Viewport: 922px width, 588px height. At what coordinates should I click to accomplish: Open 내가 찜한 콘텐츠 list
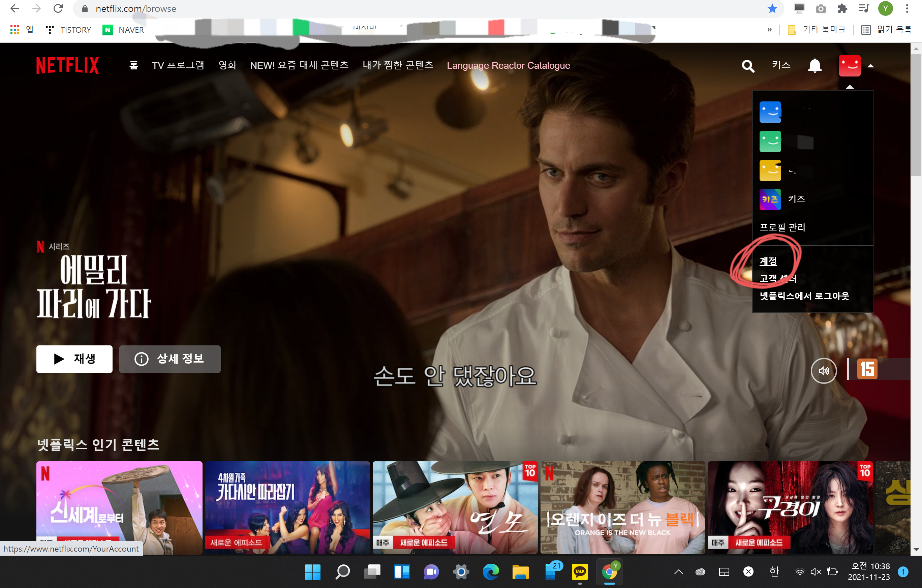398,65
